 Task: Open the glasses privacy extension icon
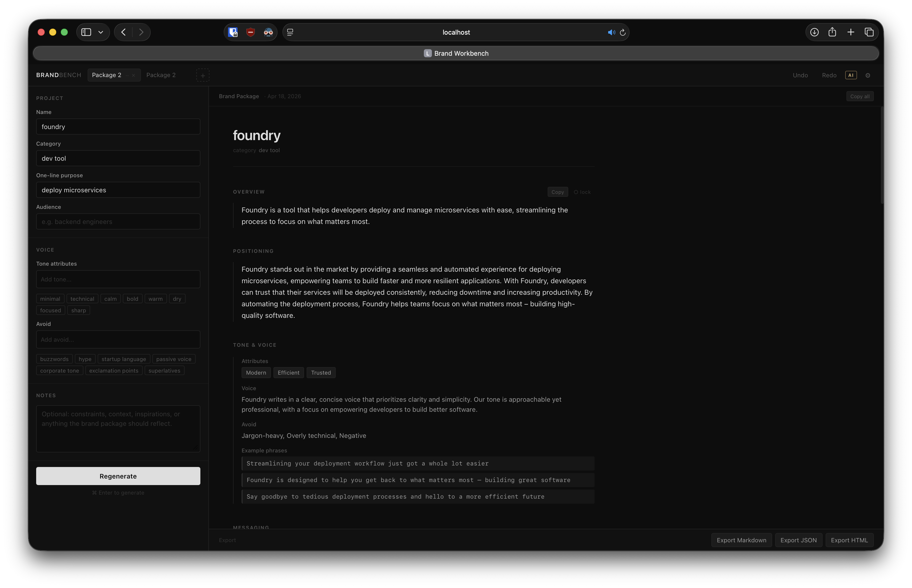[x=268, y=32]
